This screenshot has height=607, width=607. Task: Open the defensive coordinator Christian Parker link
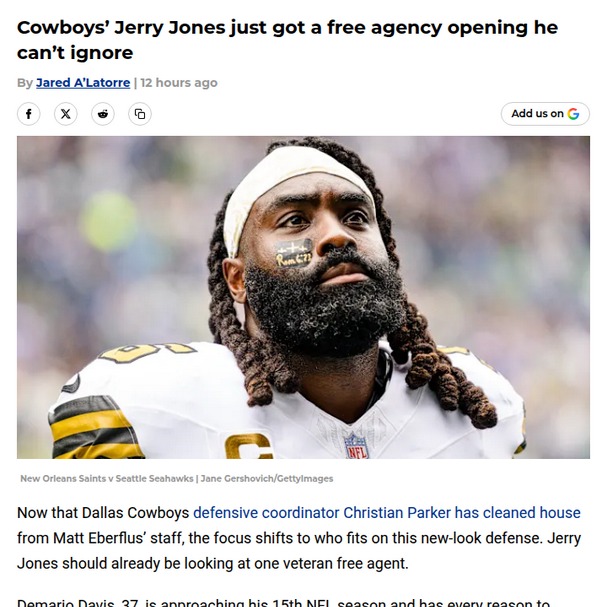[x=386, y=513]
